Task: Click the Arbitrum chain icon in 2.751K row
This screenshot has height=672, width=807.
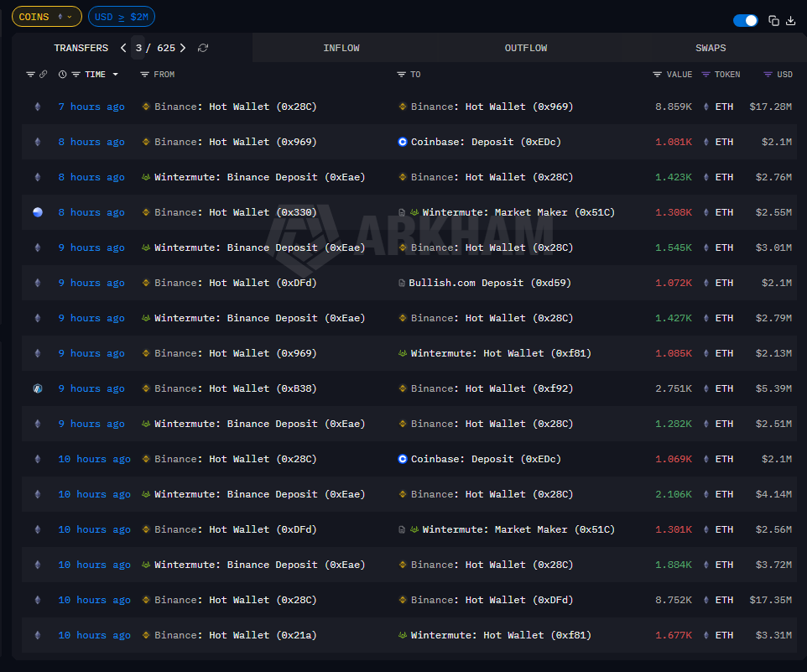Action: (38, 388)
